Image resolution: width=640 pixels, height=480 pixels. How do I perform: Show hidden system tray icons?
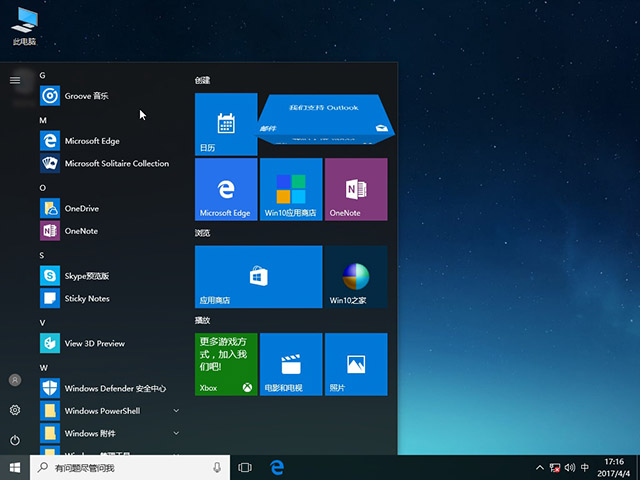click(x=541, y=467)
